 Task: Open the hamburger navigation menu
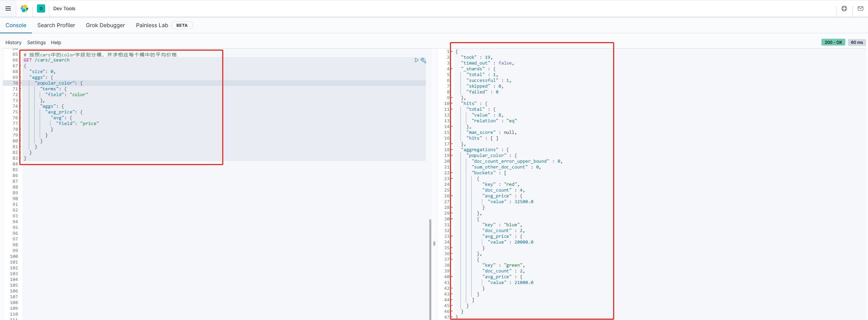click(8, 8)
